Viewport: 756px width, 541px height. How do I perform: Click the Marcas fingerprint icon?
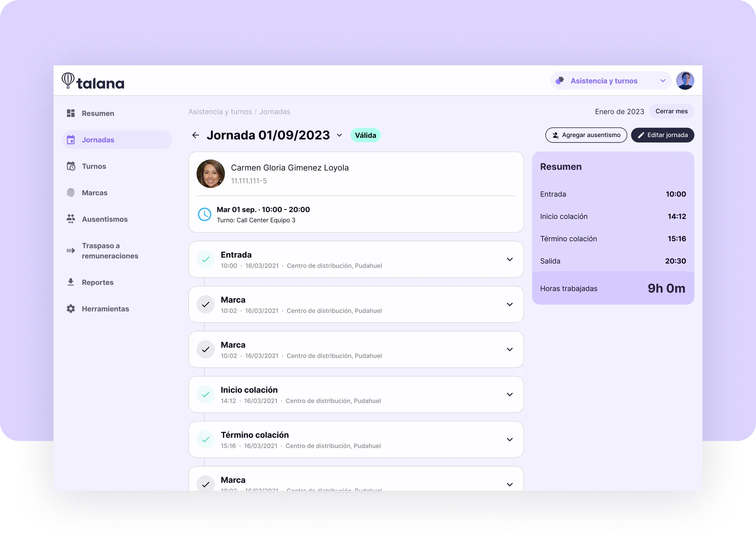coord(71,193)
